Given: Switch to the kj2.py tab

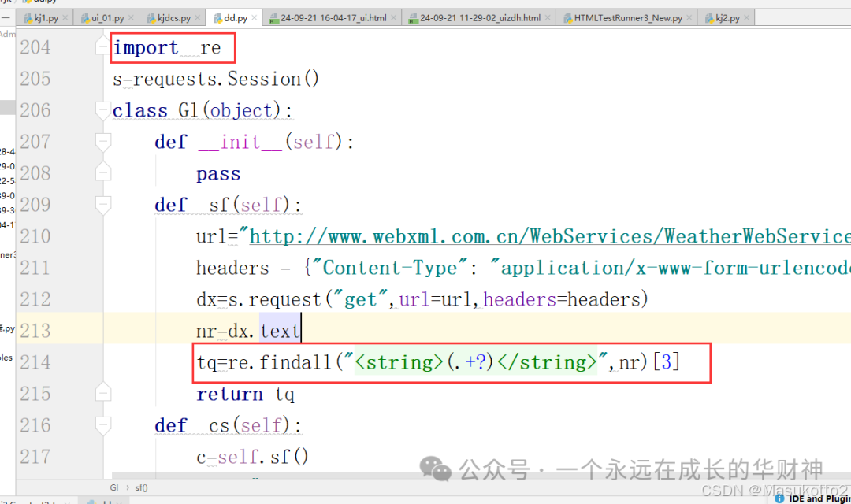Looking at the screenshot, I should pyautogui.click(x=727, y=18).
